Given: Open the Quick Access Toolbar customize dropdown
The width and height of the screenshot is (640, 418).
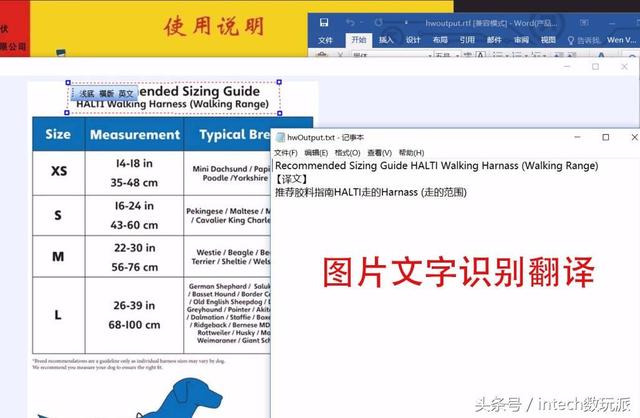Looking at the screenshot, I should [x=406, y=22].
